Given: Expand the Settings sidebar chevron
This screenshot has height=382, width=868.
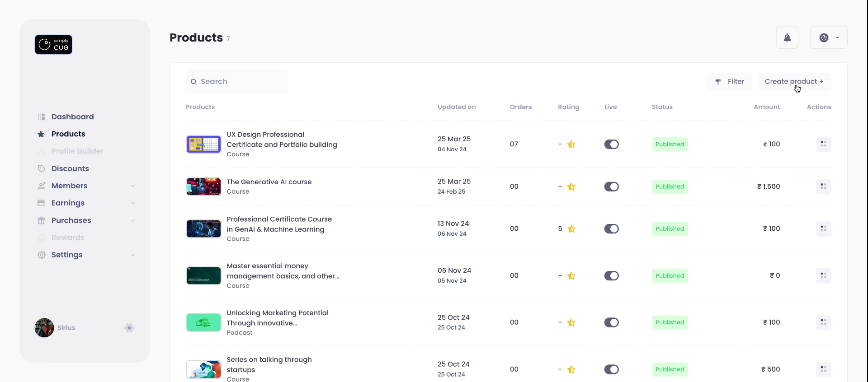Looking at the screenshot, I should 132,255.
